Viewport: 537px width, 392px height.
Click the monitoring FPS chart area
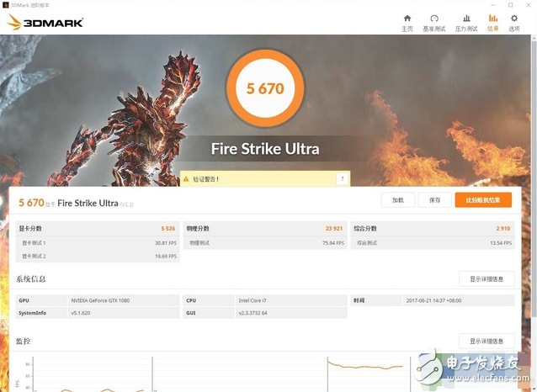210,374
